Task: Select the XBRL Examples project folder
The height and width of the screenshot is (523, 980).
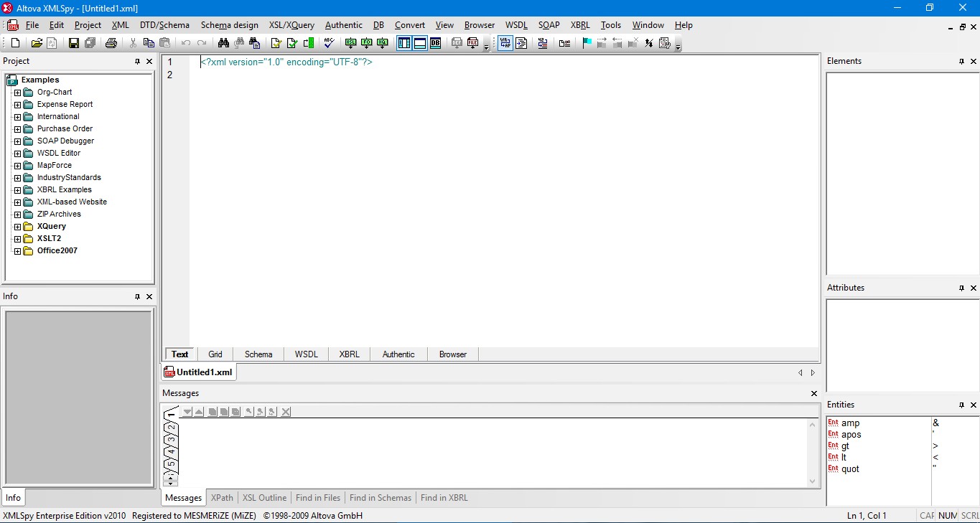Action: click(x=65, y=190)
